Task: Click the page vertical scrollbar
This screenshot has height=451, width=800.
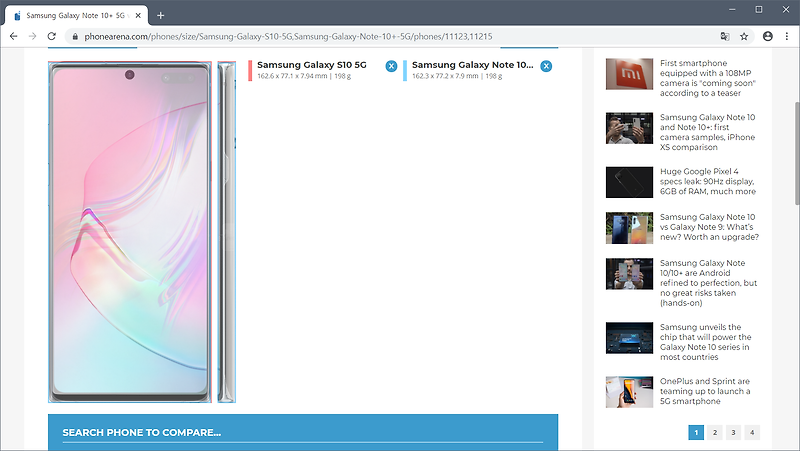Action: (x=797, y=153)
